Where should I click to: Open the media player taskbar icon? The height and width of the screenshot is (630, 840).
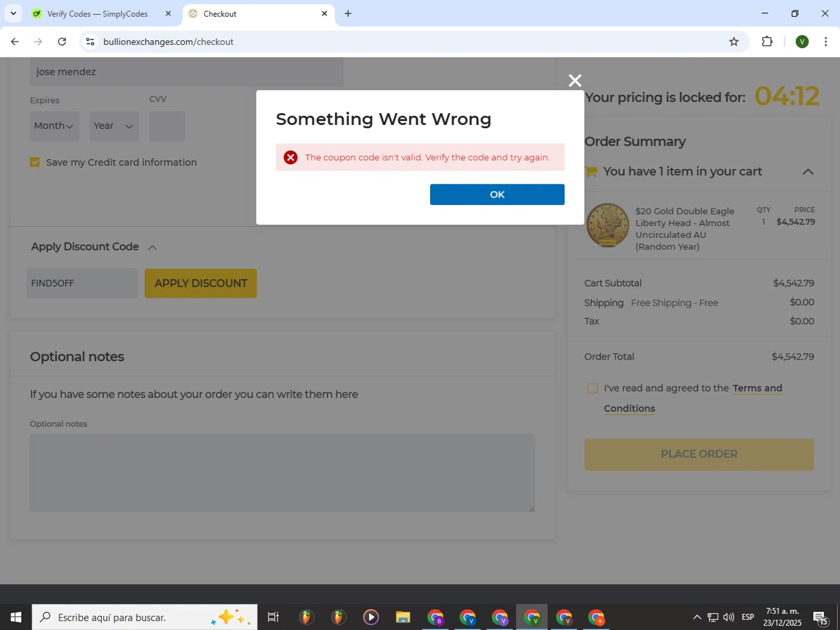pyautogui.click(x=370, y=617)
